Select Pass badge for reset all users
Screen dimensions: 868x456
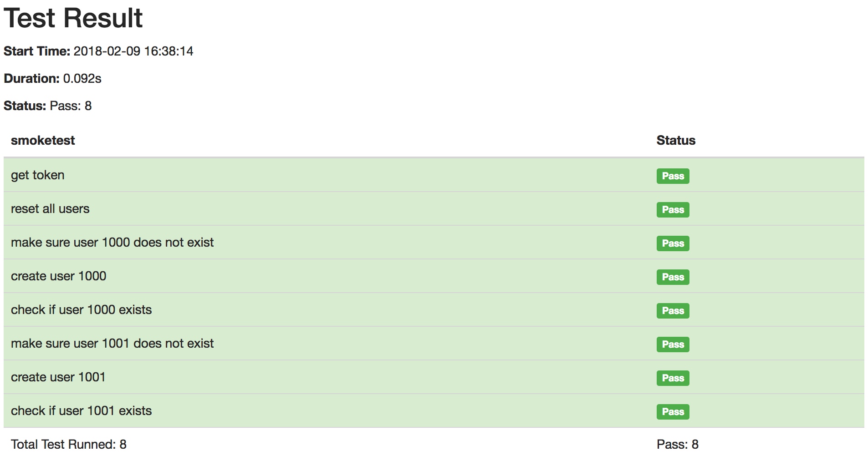pos(673,210)
